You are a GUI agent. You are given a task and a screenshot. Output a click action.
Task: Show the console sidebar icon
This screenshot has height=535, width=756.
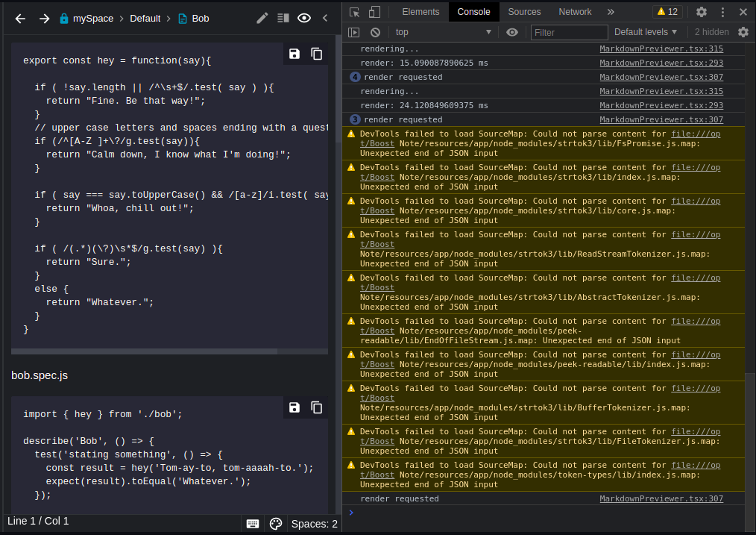pyautogui.click(x=354, y=32)
